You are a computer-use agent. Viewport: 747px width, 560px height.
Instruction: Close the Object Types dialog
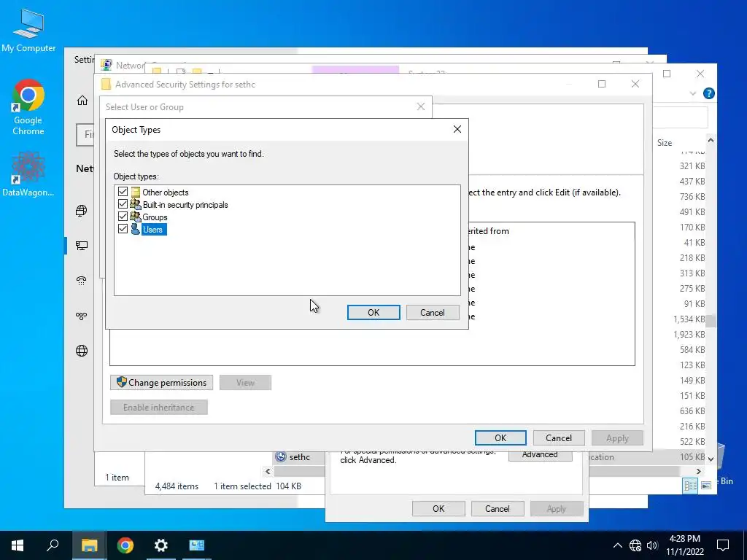[x=457, y=129]
